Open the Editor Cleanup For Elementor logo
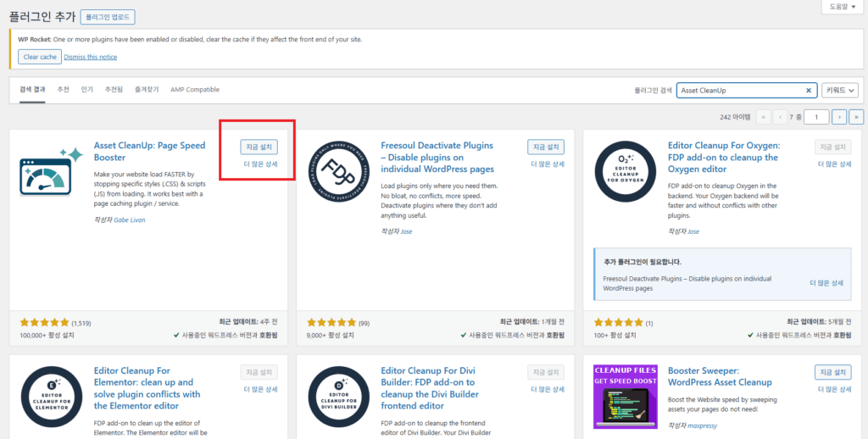The image size is (868, 439). 52,397
